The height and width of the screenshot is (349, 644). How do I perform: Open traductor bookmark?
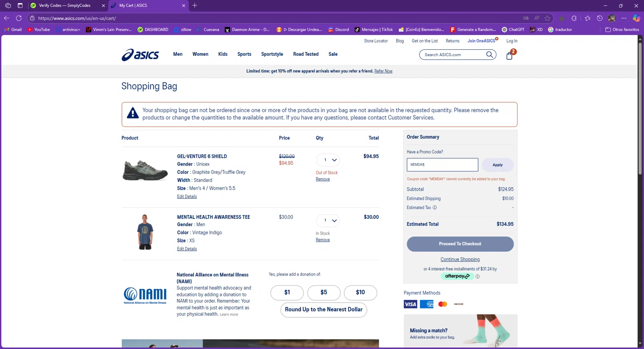(x=560, y=30)
